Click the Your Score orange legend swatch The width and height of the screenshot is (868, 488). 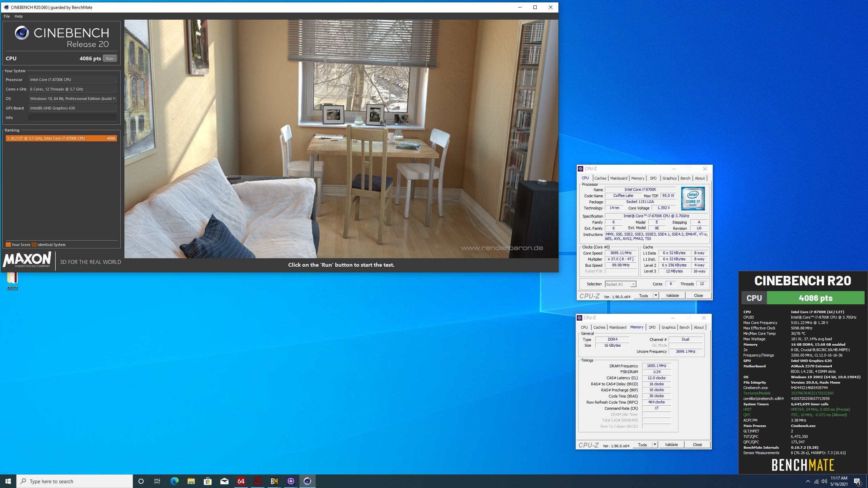coord(8,245)
